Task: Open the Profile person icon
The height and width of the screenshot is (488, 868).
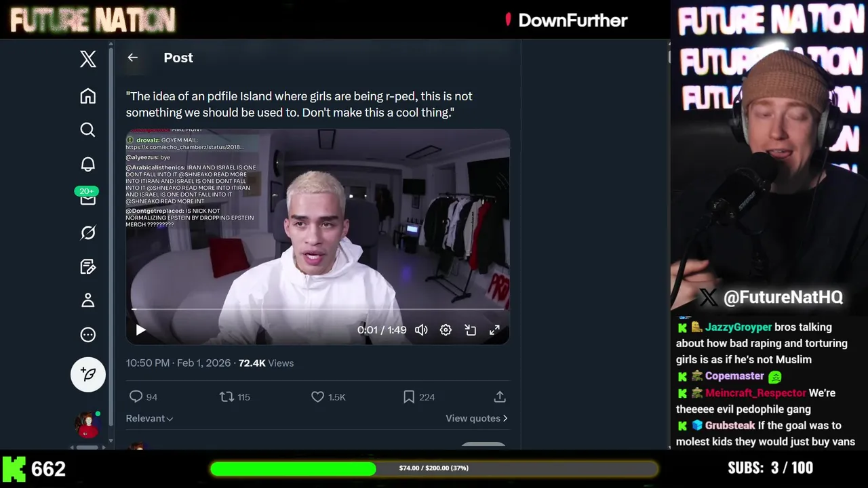Action: pyautogui.click(x=88, y=300)
